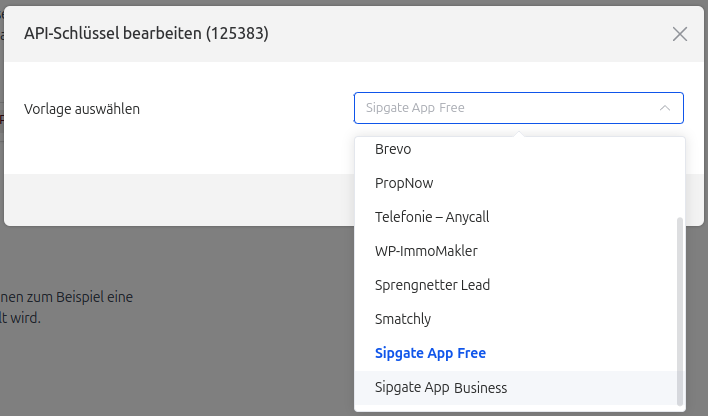
Task: Click the gray footer area of the dialog
Action: tap(180, 198)
